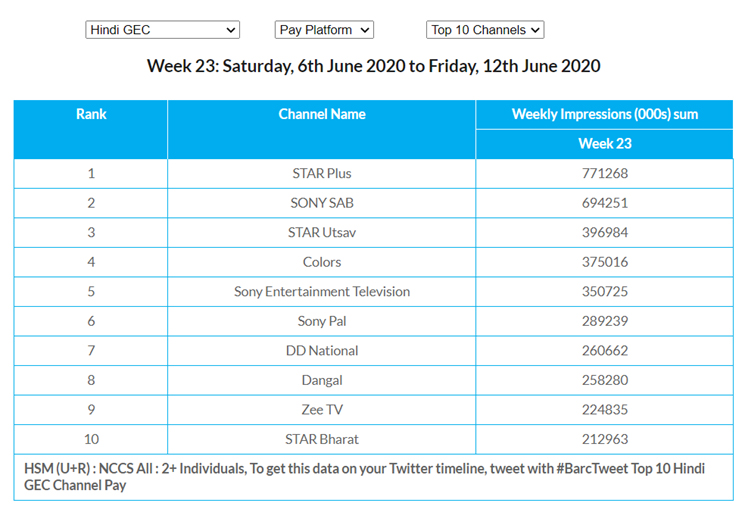The width and height of the screenshot is (748, 513).
Task: Select the Zee TV entry
Action: click(x=322, y=410)
